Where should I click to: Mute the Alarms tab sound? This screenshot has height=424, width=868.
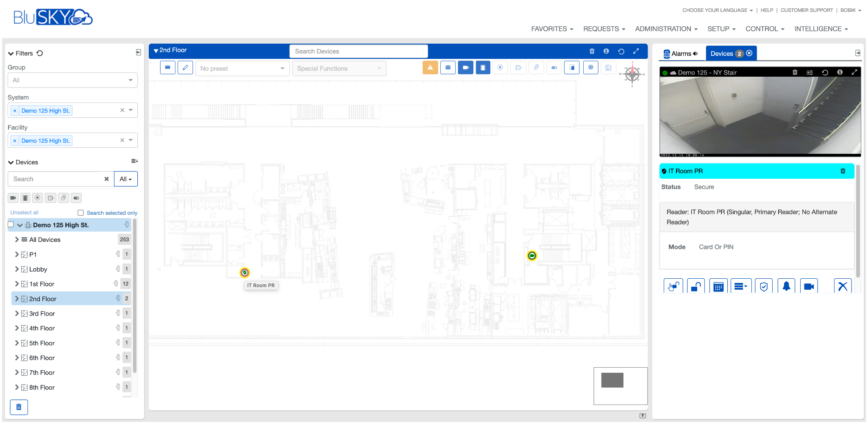tap(695, 54)
